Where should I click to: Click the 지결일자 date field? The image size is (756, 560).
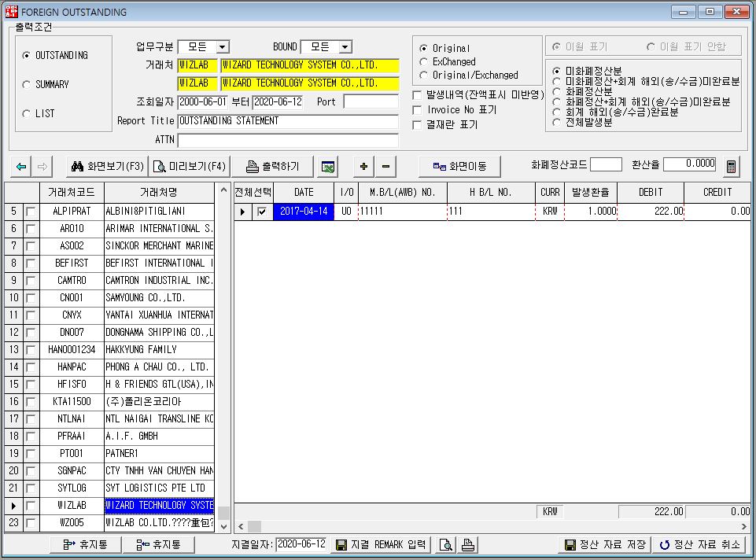pyautogui.click(x=301, y=544)
